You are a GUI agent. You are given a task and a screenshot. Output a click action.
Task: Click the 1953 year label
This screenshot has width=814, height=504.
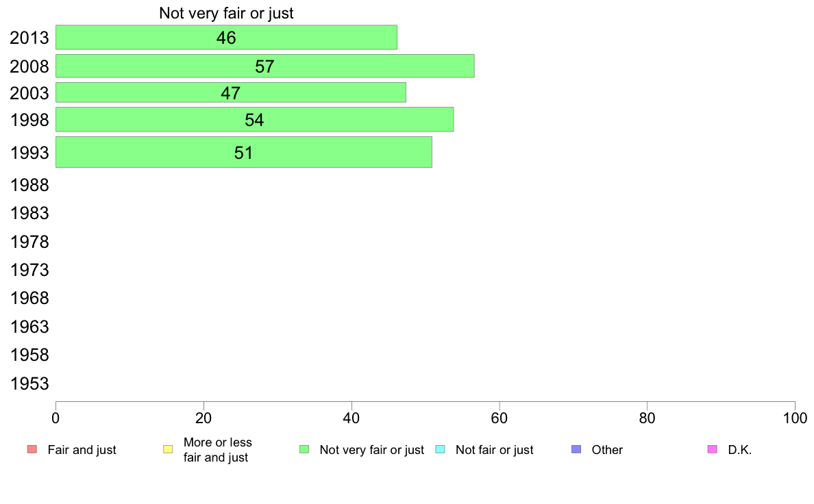pyautogui.click(x=29, y=383)
